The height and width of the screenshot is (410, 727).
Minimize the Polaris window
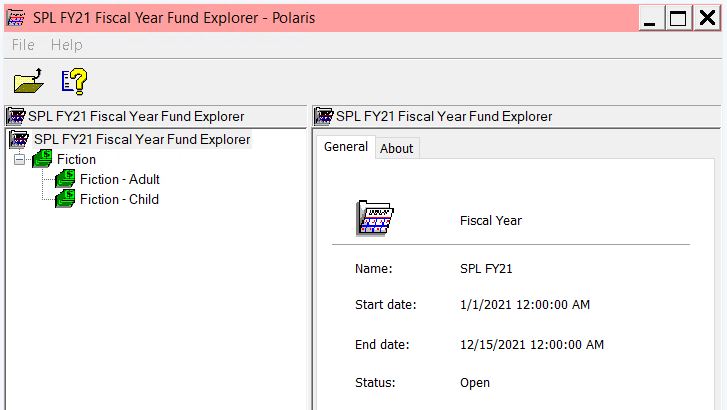click(650, 19)
